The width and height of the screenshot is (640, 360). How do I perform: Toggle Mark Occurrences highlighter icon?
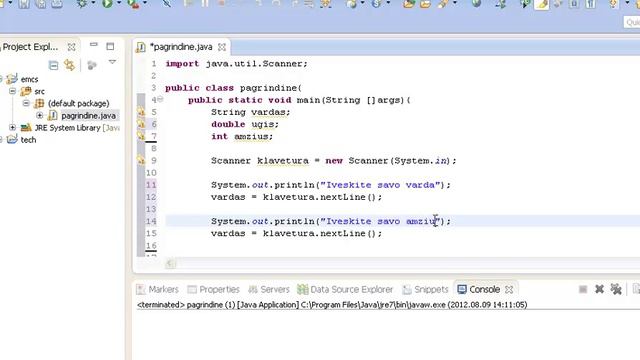tap(542, 4)
